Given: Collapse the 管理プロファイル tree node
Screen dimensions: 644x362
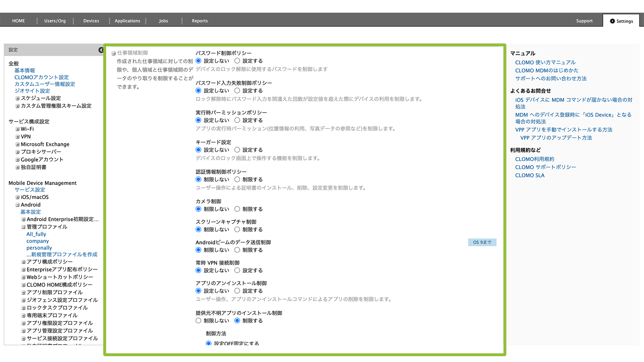Looking at the screenshot, I should pyautogui.click(x=23, y=227).
